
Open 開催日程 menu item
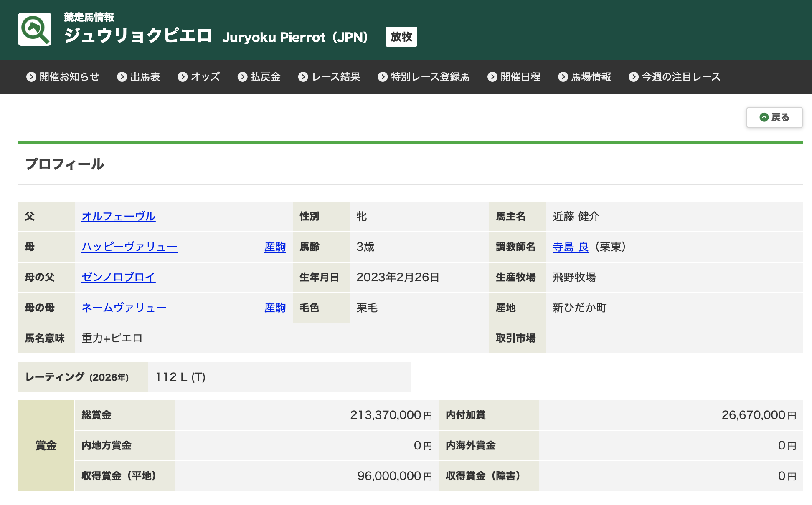514,77
